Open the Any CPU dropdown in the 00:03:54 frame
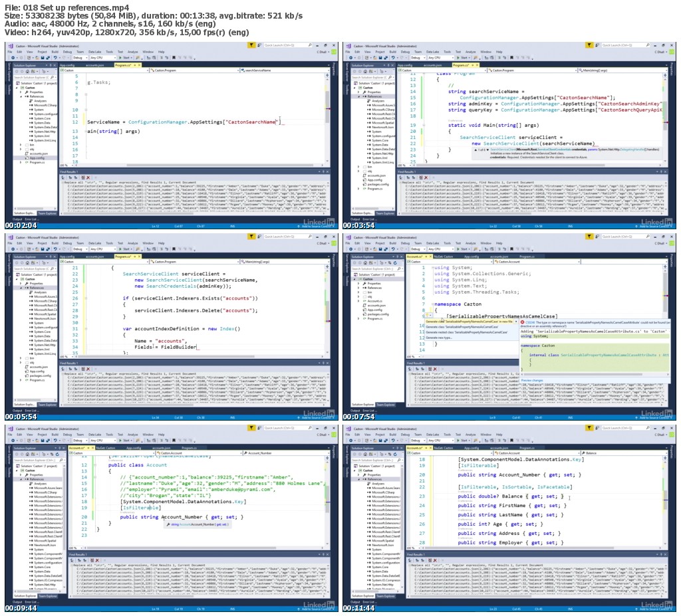681x616 pixels. click(440, 57)
